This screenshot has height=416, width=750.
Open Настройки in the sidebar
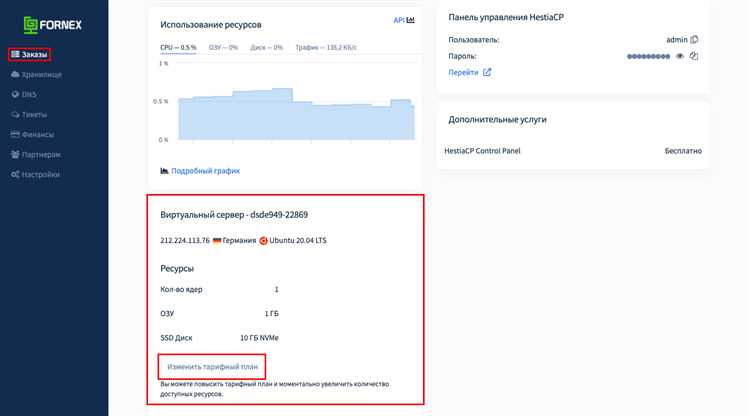35,175
